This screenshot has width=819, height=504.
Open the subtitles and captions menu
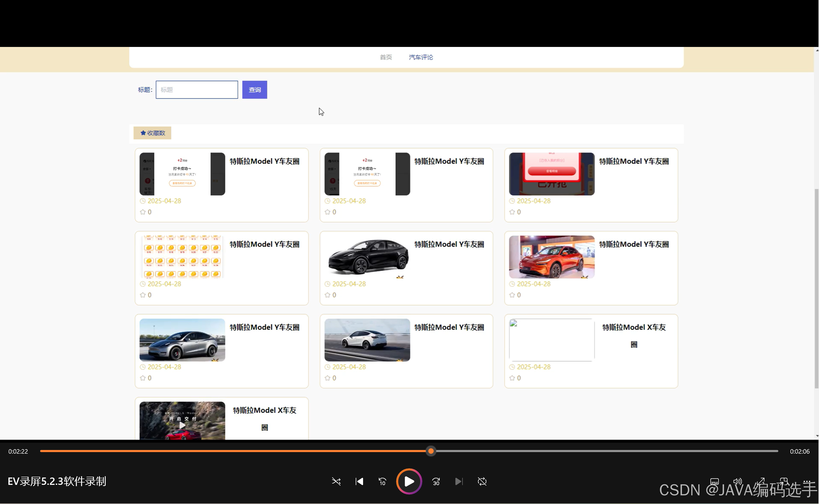coord(714,481)
